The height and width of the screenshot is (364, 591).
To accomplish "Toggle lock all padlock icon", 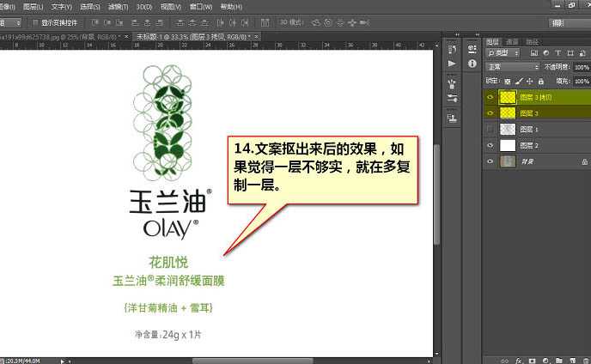I will coord(541,81).
